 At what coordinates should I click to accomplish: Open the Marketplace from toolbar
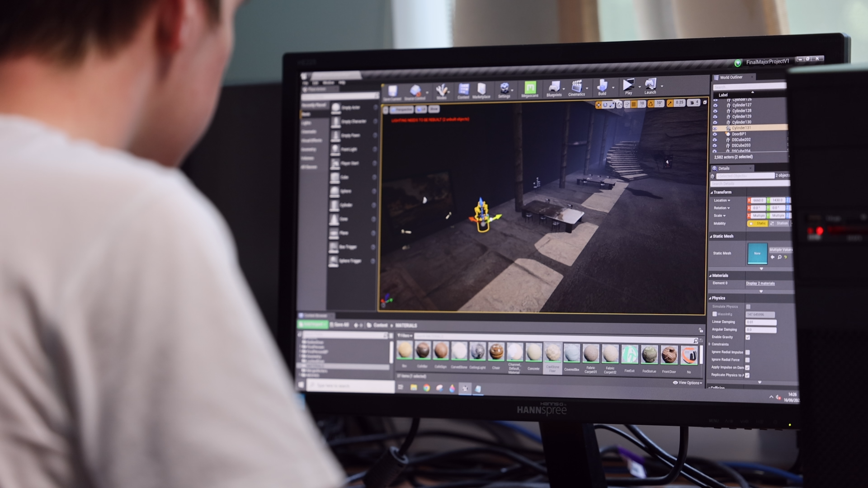tap(481, 89)
